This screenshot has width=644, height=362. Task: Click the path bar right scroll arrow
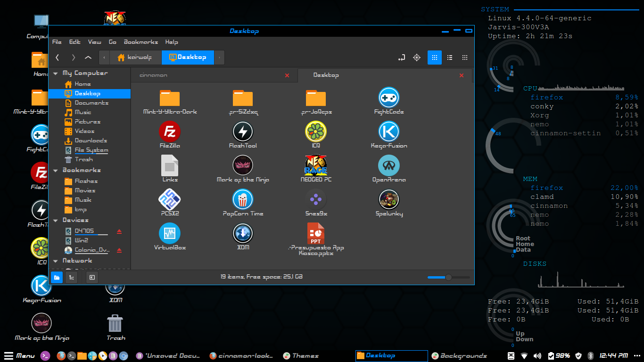click(219, 58)
